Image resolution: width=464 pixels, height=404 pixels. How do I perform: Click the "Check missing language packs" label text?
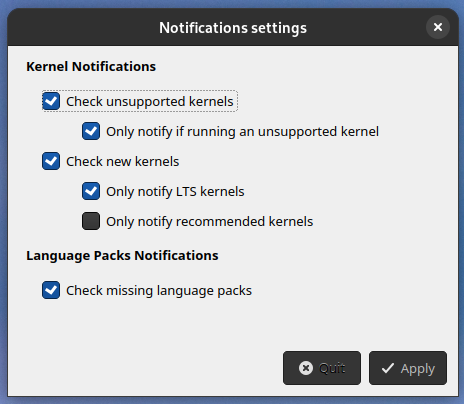[x=159, y=290]
